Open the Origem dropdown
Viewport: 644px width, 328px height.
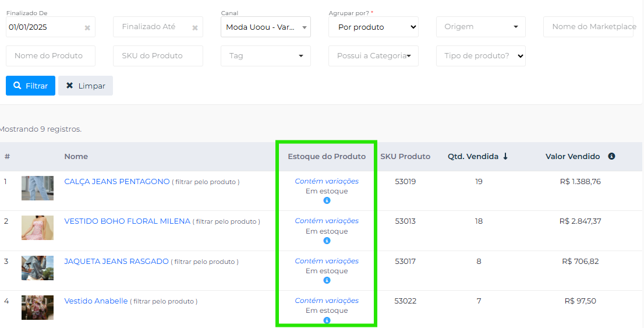point(481,27)
